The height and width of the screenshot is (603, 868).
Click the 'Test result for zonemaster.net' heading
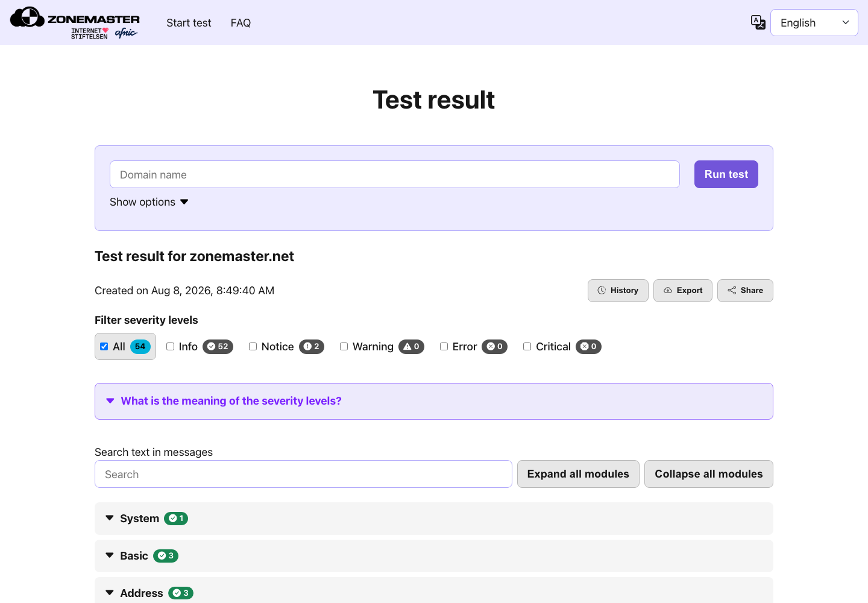(194, 256)
